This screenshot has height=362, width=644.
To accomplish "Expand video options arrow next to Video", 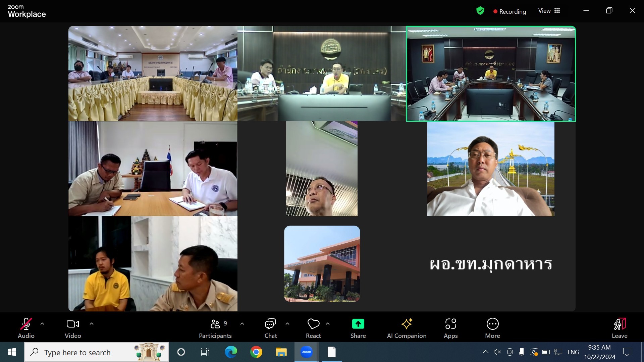I will pos(92,324).
